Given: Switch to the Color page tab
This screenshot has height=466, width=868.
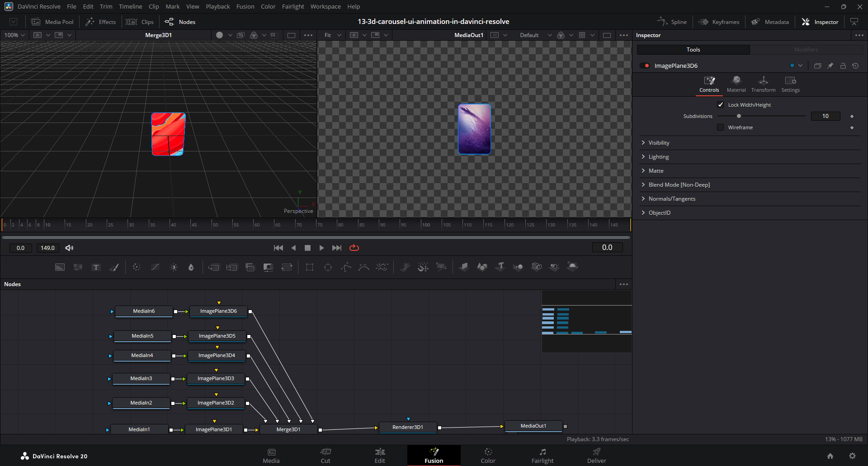Looking at the screenshot, I should [x=488, y=455].
